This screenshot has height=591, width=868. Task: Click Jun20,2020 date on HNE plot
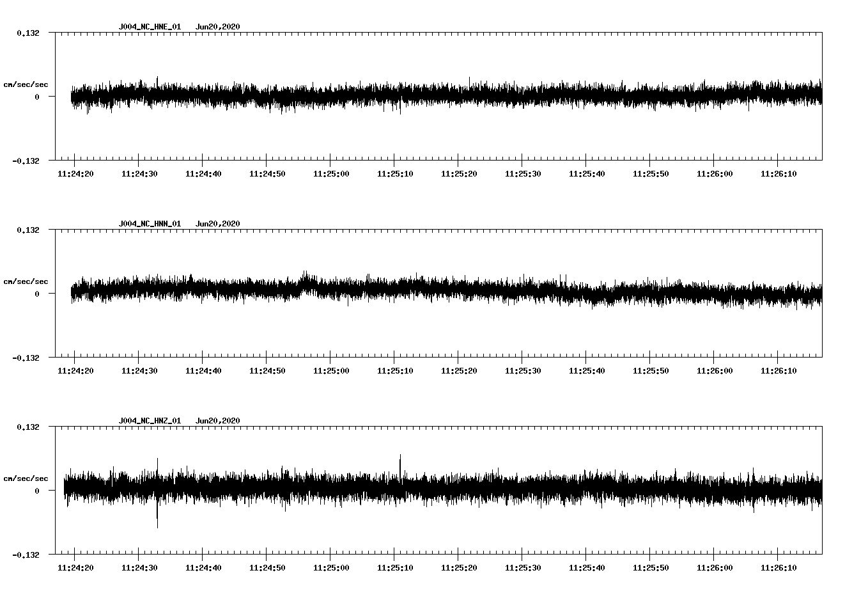pyautogui.click(x=218, y=27)
